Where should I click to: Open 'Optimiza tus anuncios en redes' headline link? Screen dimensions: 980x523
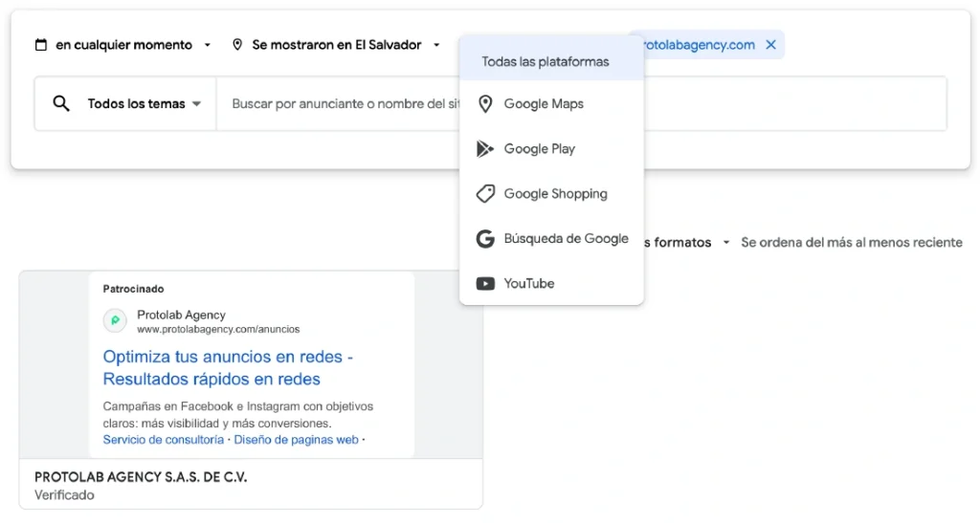(x=228, y=368)
